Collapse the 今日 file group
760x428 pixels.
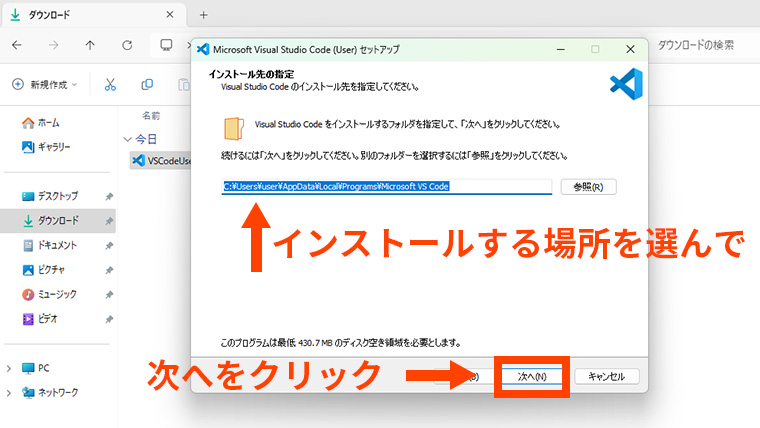[x=127, y=139]
